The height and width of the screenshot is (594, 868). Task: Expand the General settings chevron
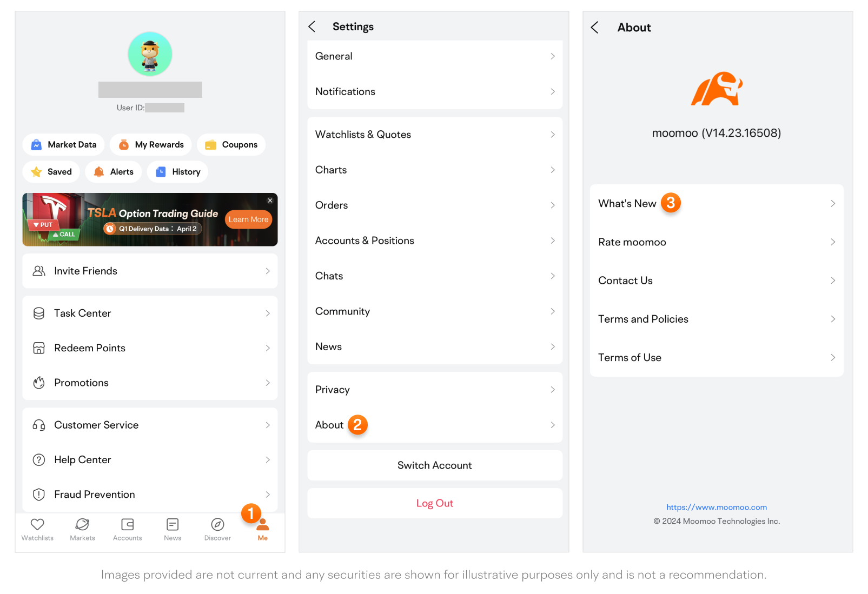[x=553, y=56]
